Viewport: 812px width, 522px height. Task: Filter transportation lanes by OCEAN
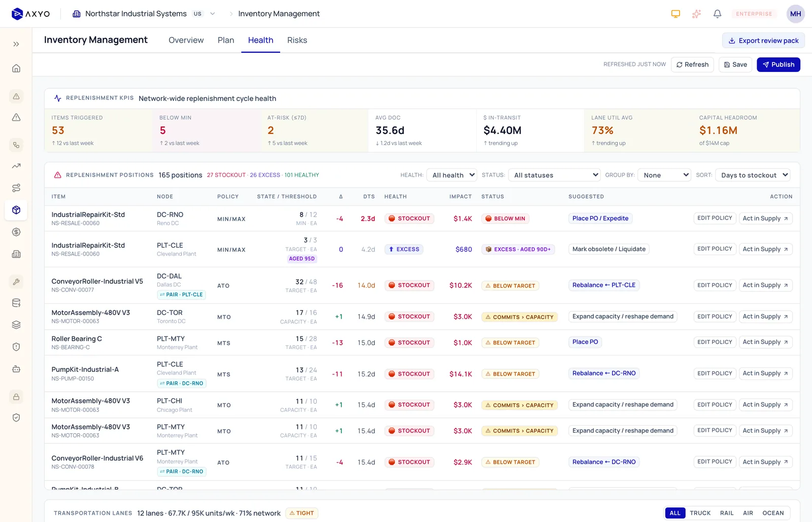[x=773, y=513]
